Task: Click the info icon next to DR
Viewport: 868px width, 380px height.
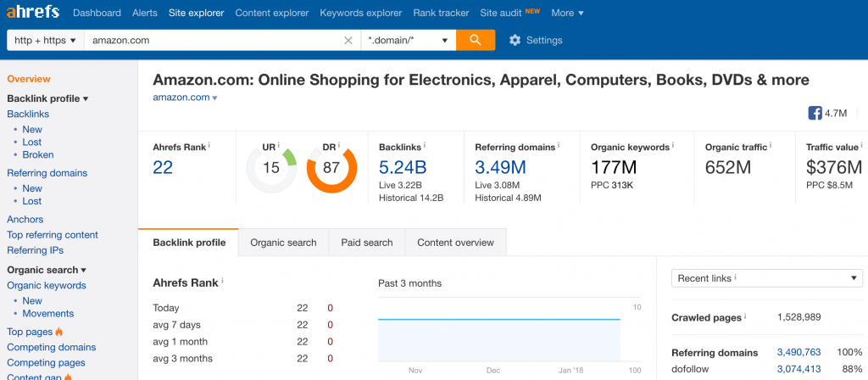Action: tap(339, 145)
